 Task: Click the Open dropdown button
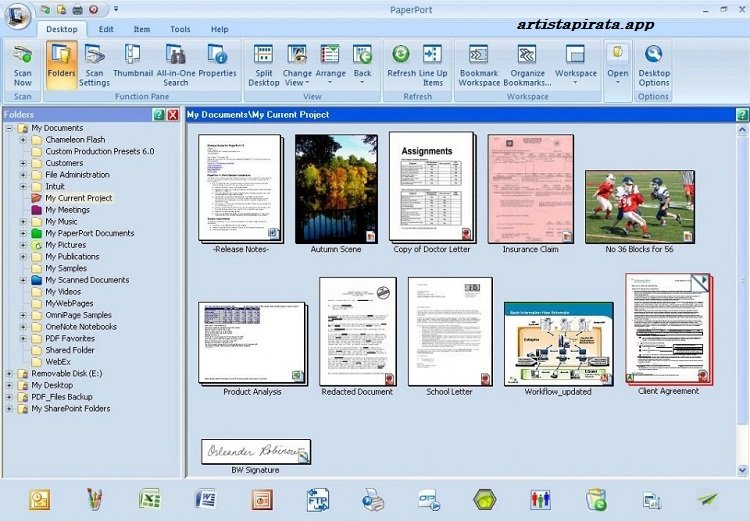pyautogui.click(x=618, y=66)
